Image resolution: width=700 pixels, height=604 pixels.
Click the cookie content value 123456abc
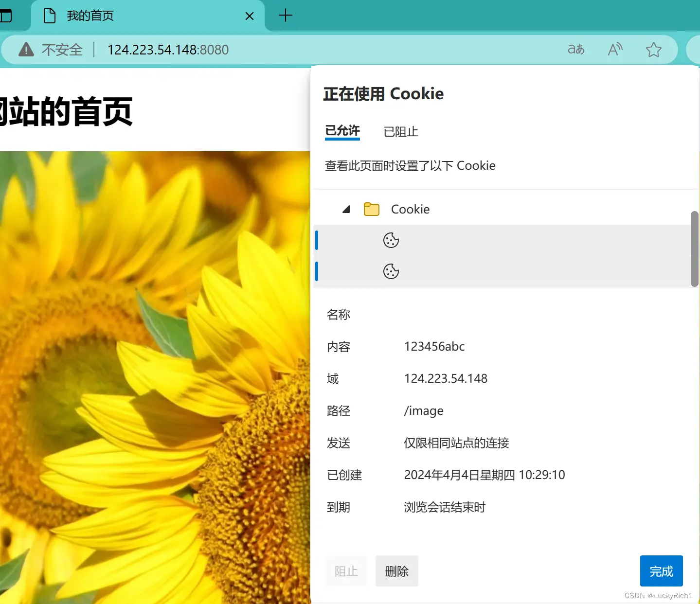(434, 346)
